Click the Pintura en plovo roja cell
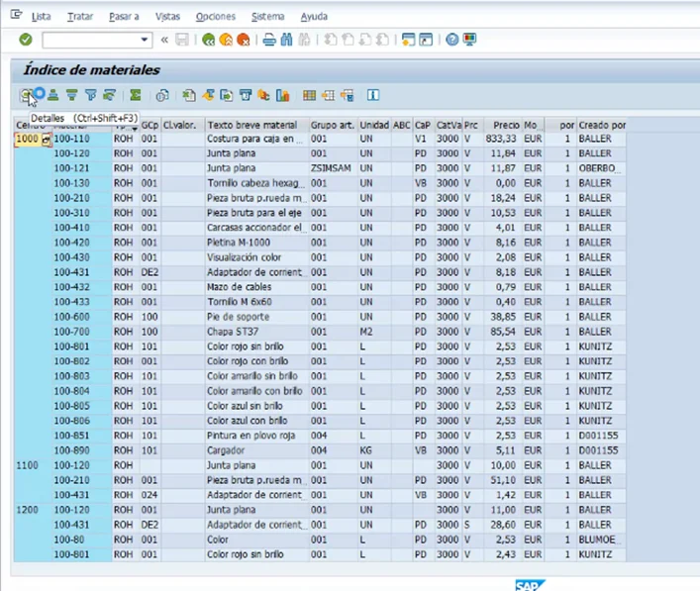The height and width of the screenshot is (591, 700). click(x=256, y=436)
